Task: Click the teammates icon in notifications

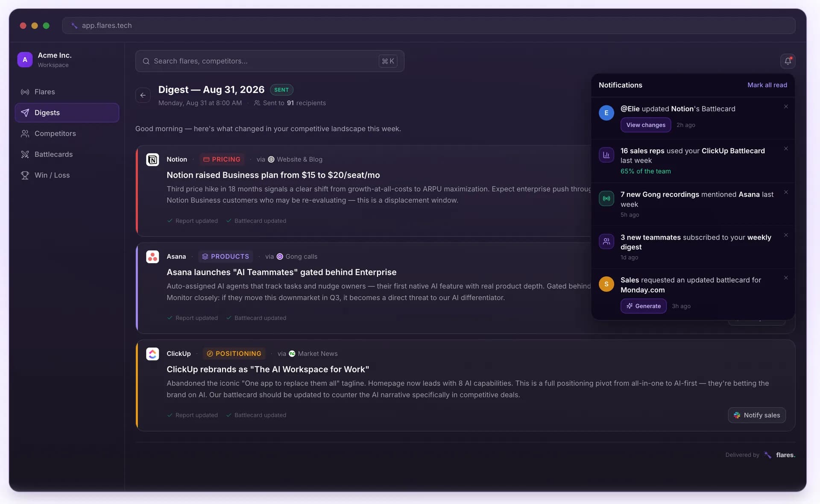Action: pyautogui.click(x=606, y=241)
